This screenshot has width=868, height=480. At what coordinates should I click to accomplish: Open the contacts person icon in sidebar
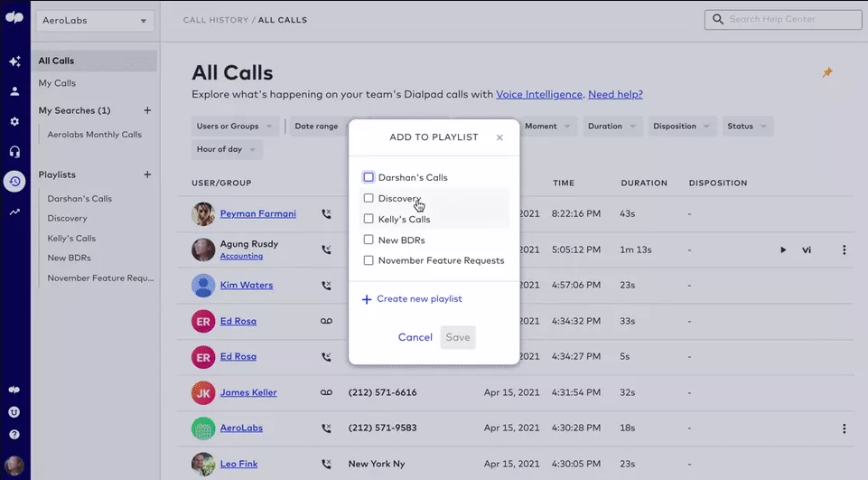[x=14, y=91]
